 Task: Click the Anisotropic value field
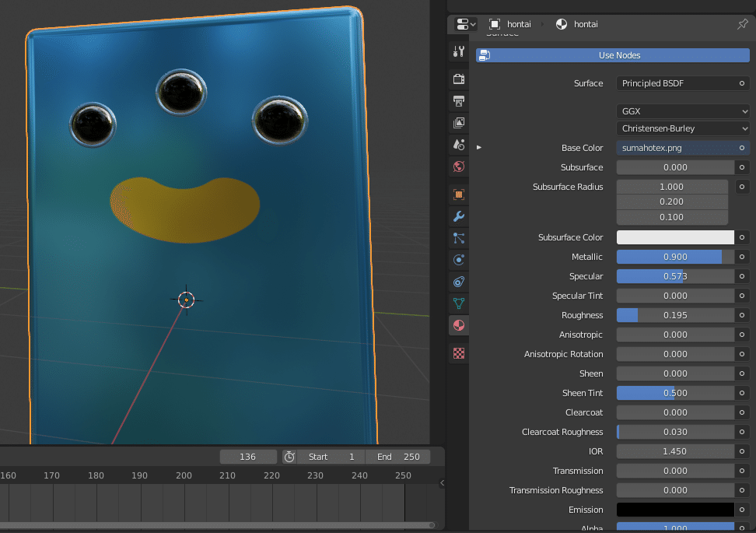[675, 335]
